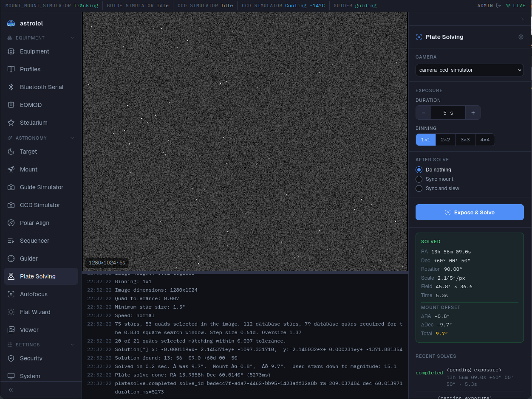Collapse the Settings sidebar section

[x=72, y=345]
